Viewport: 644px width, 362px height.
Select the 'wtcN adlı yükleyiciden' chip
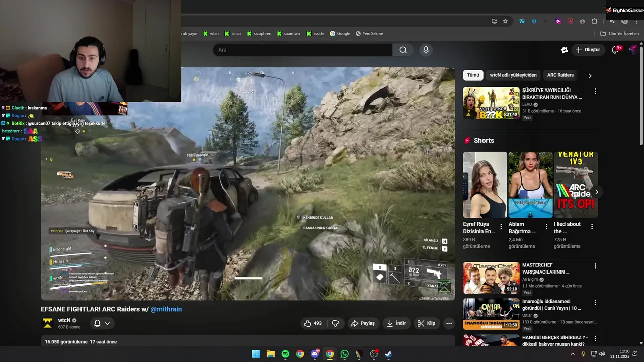tap(513, 75)
